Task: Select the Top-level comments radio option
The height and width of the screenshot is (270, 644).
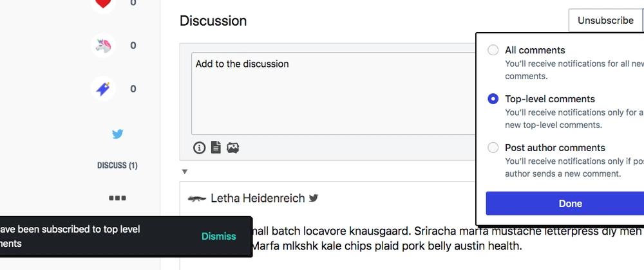Action: (x=493, y=99)
